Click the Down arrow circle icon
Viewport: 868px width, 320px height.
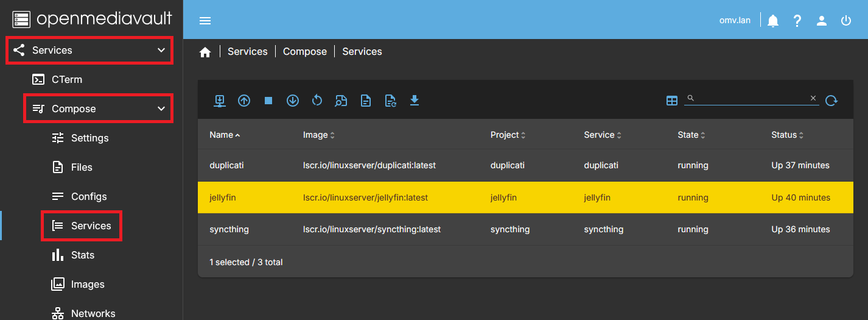[x=293, y=101]
